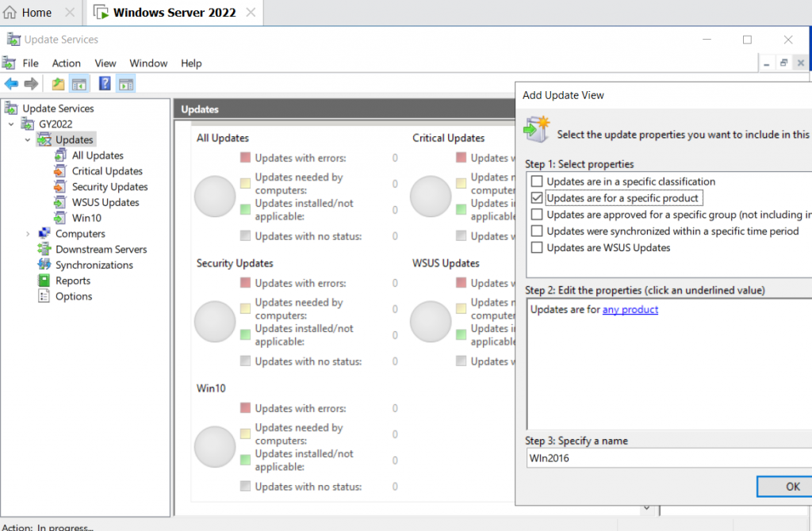Click the 'WSUS Updates' summary heading
812x531 pixels.
pyautogui.click(x=446, y=263)
